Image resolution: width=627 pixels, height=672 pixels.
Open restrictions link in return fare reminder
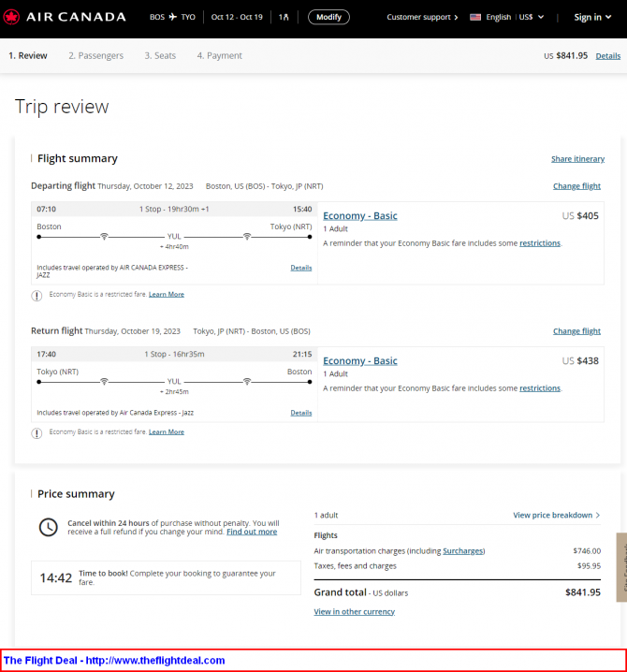point(540,388)
